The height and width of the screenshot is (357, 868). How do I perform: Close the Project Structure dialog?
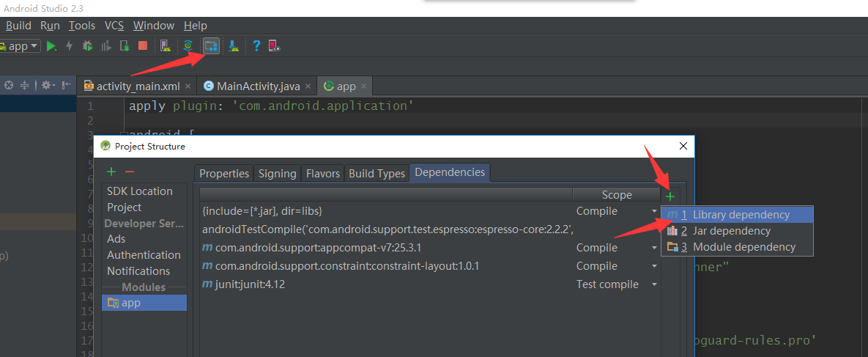(x=683, y=146)
